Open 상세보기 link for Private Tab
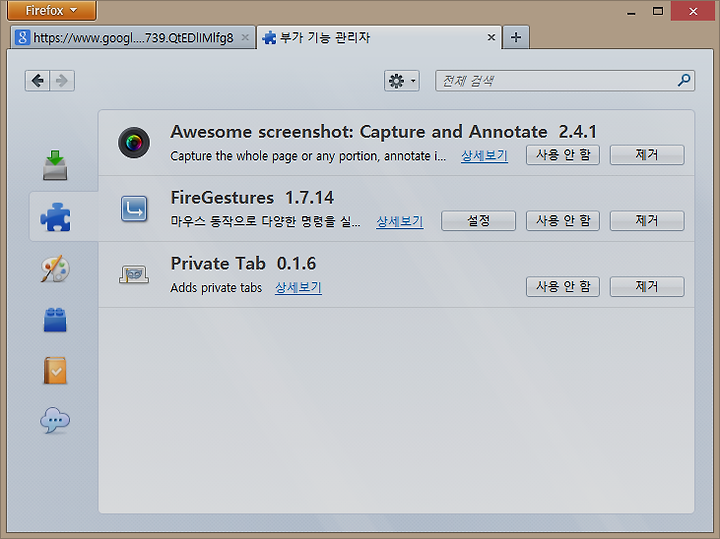 pos(298,287)
